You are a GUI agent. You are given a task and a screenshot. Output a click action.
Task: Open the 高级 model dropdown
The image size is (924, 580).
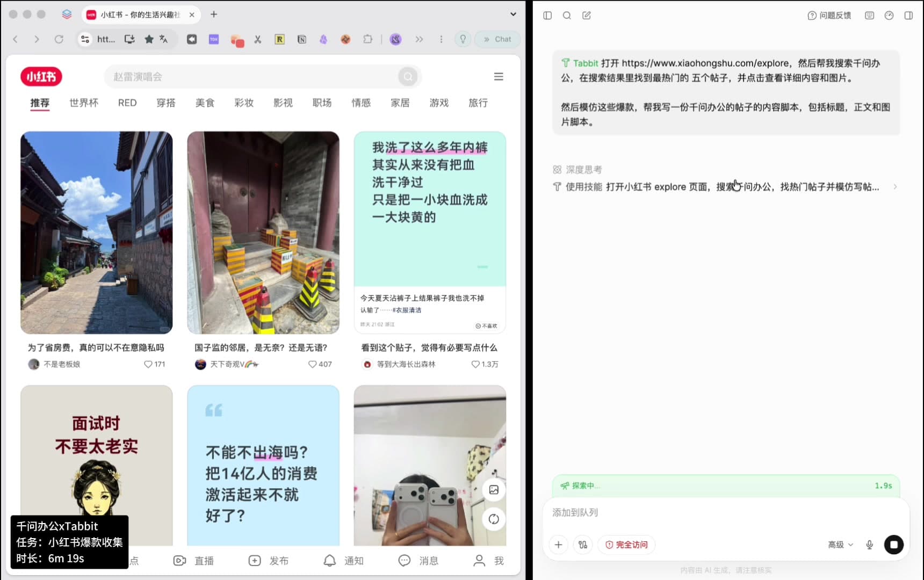click(840, 545)
